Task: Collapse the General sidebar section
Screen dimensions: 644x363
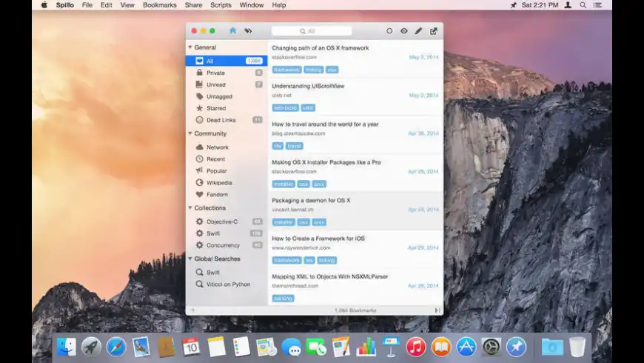Action: [190, 47]
